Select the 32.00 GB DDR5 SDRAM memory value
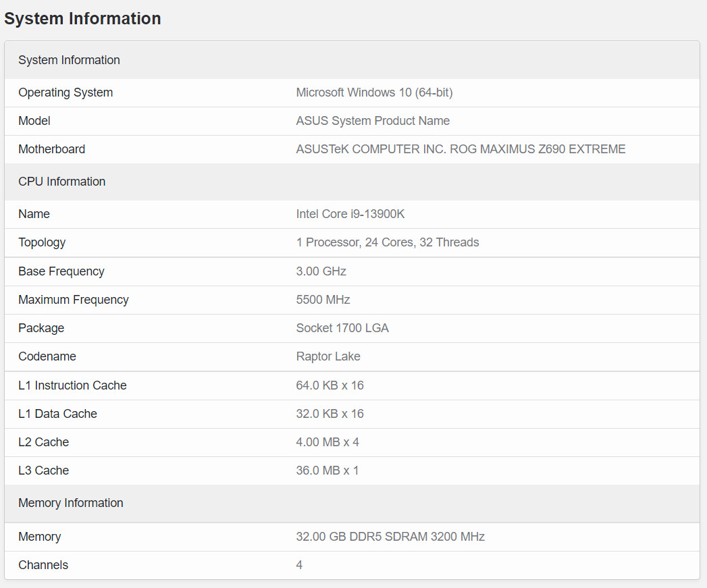Image resolution: width=707 pixels, height=588 pixels. coord(390,537)
